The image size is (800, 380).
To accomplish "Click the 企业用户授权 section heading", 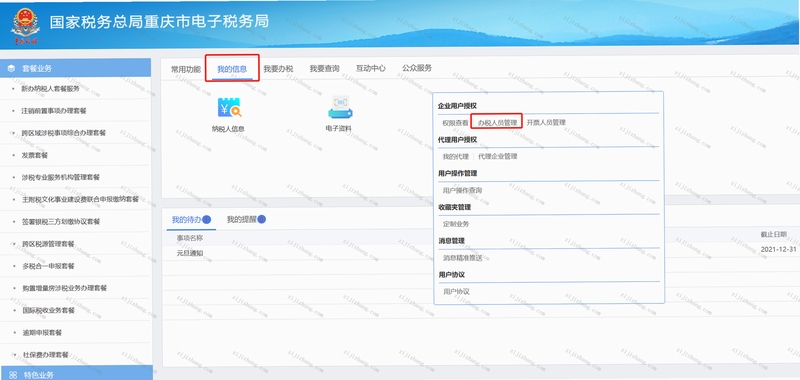I will [x=457, y=106].
